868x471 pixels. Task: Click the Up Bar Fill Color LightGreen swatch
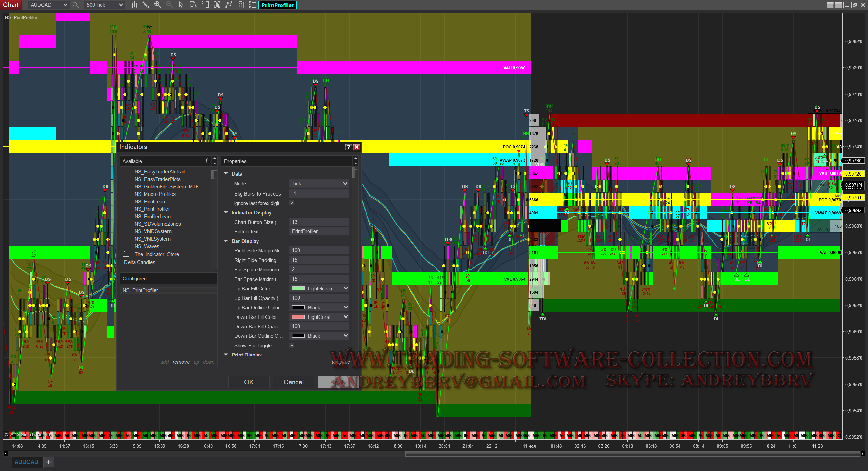coord(298,288)
